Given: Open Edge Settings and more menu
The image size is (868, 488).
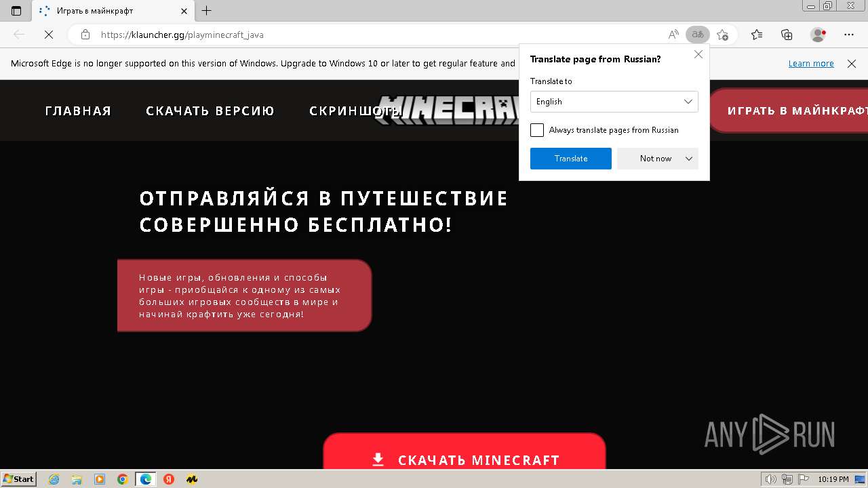Looking at the screenshot, I should [849, 35].
